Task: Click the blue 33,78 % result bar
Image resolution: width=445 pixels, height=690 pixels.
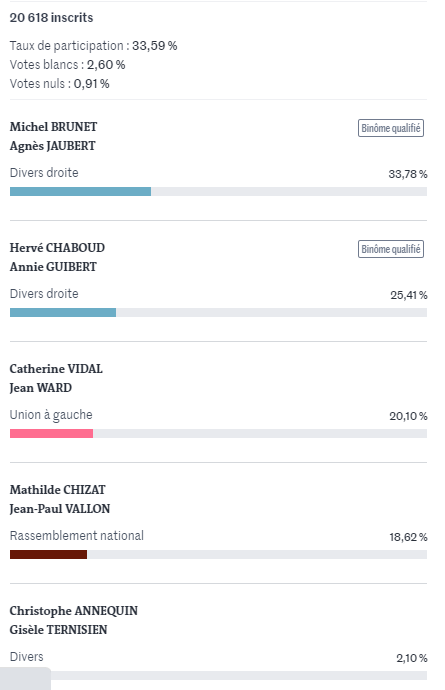Action: [81, 191]
